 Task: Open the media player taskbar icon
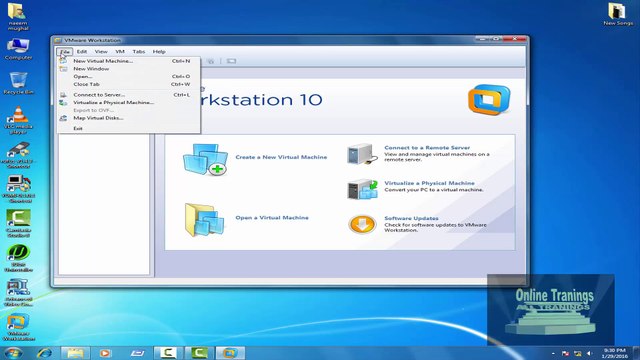tap(105, 353)
